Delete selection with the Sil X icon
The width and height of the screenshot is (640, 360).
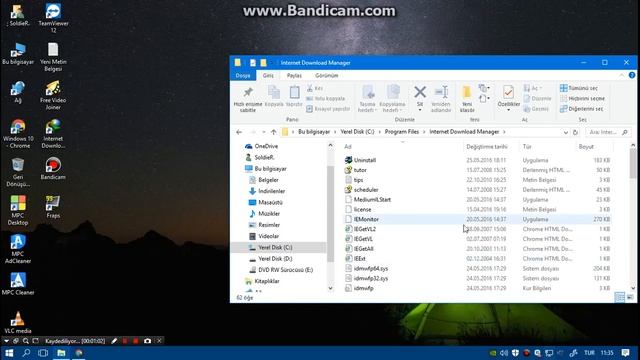pyautogui.click(x=420, y=98)
